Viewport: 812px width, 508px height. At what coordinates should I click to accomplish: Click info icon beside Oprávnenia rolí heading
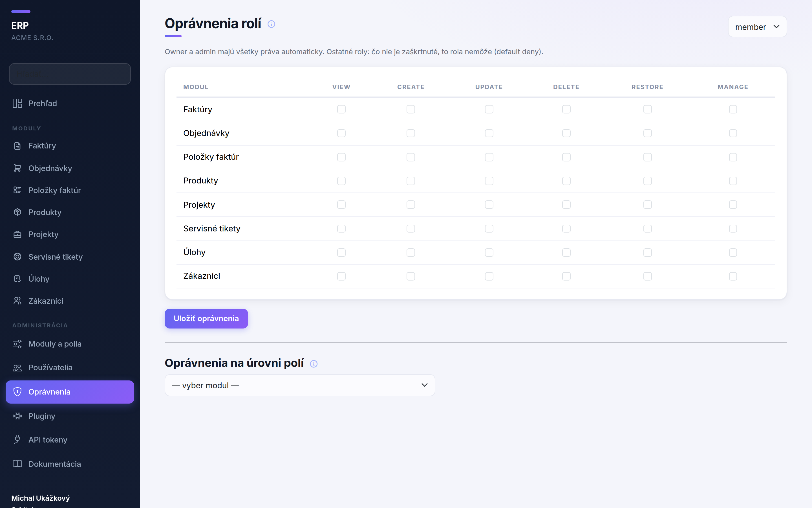click(271, 24)
